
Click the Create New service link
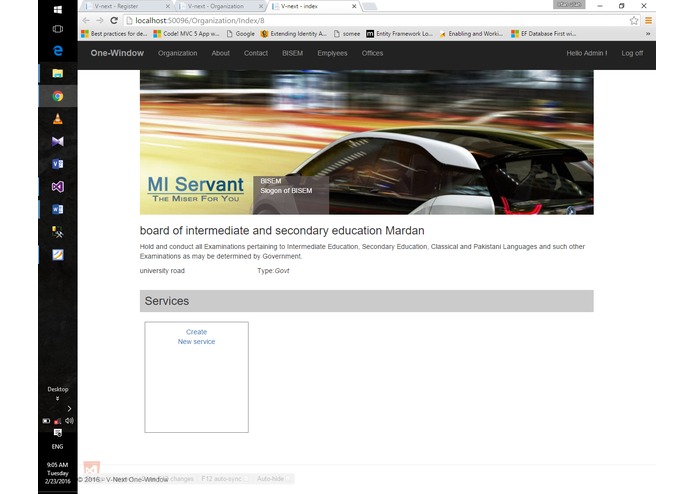pyautogui.click(x=196, y=337)
